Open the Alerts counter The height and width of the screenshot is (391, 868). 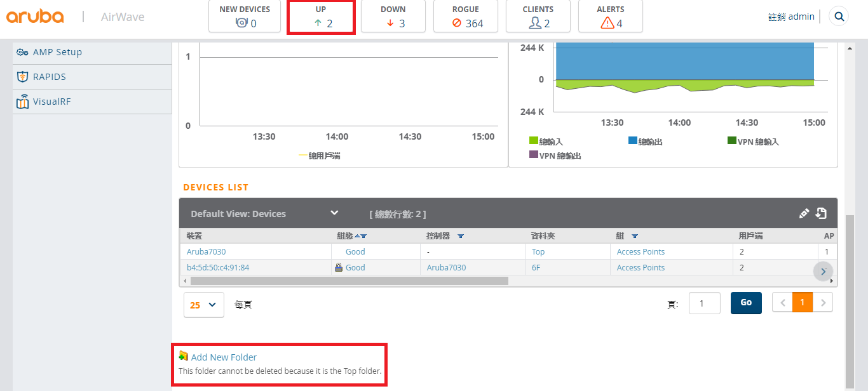click(611, 17)
